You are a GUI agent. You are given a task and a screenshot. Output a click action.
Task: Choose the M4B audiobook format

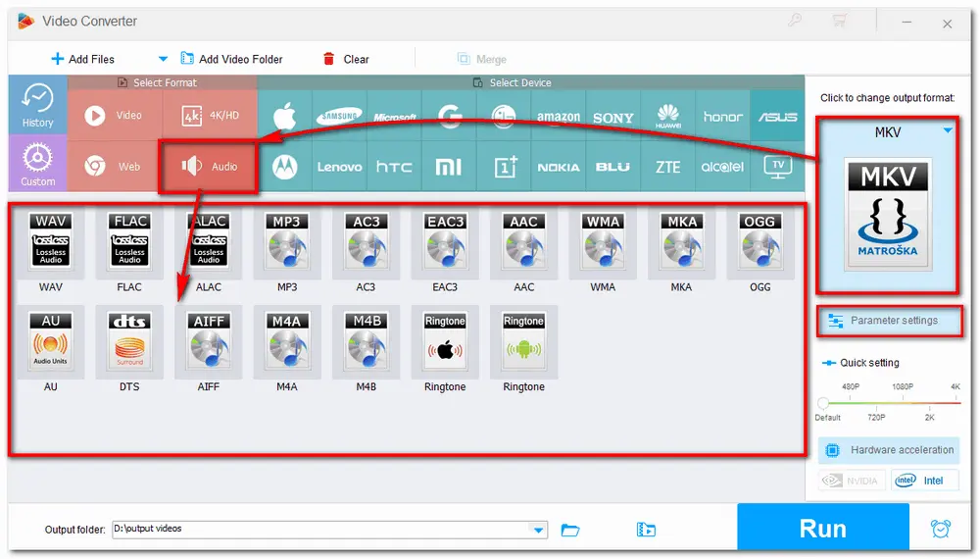pos(366,342)
